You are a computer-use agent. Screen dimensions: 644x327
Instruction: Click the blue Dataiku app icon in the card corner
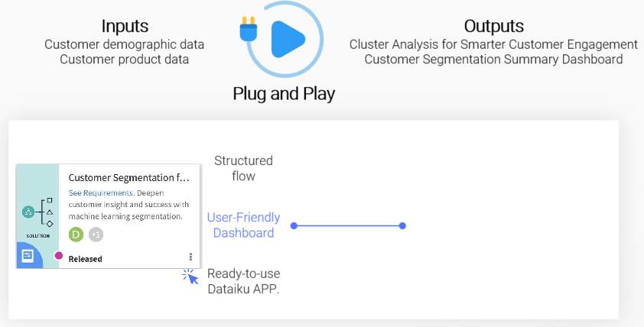tap(28, 256)
